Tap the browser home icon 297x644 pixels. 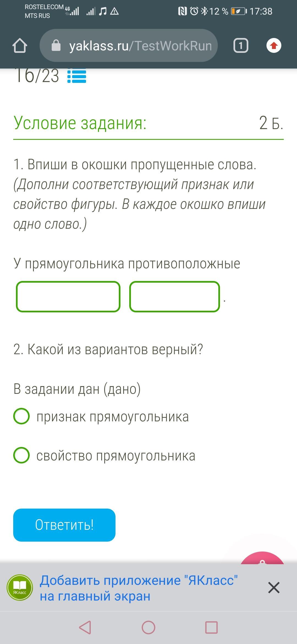(x=20, y=45)
